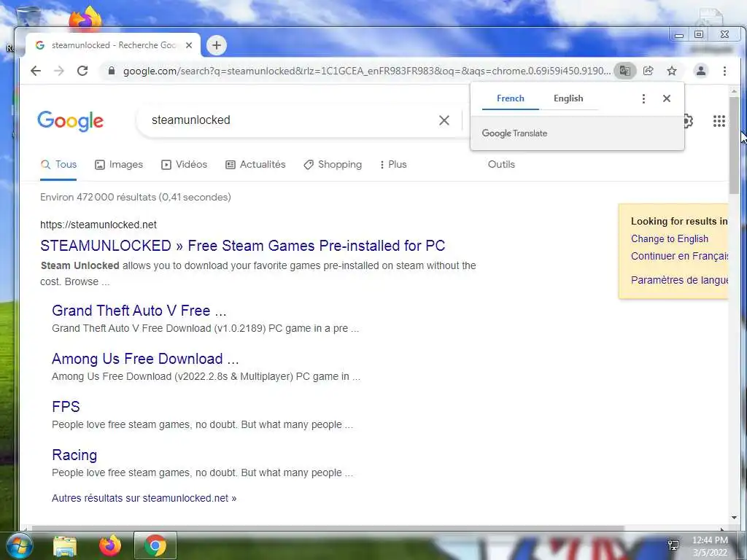Open translate popup options three-dot menu

click(643, 98)
